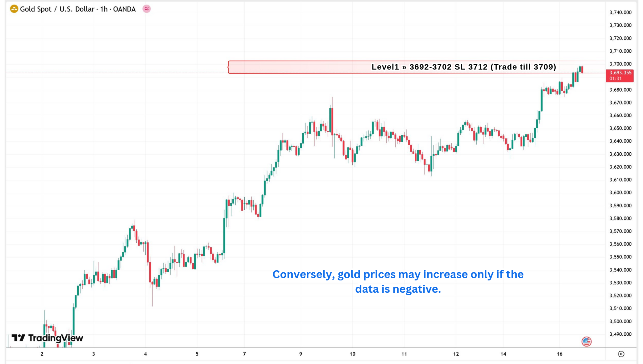Click the 3,490.000 price scale label

click(x=620, y=334)
